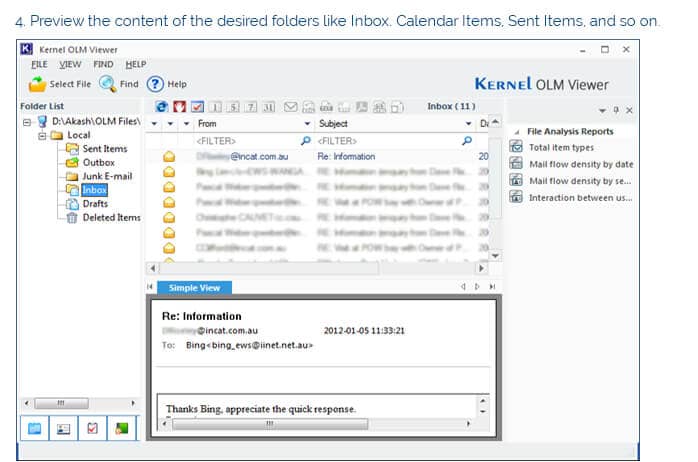Image resolution: width=698 pixels, height=462 pixels.
Task: Open the dropdown arrow just left of From
Action: coord(187,124)
